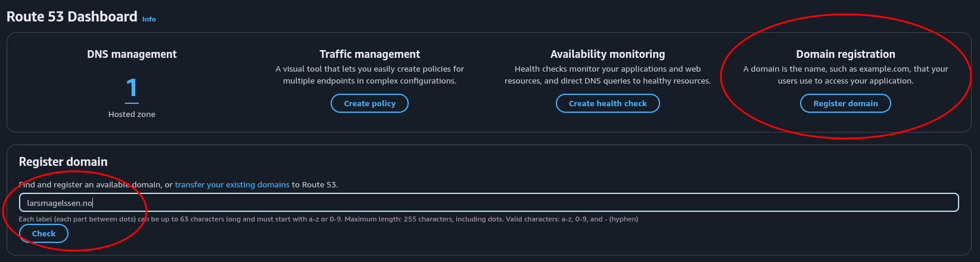Click Register domain button under Domain registration
980x262 pixels.
pos(845,103)
